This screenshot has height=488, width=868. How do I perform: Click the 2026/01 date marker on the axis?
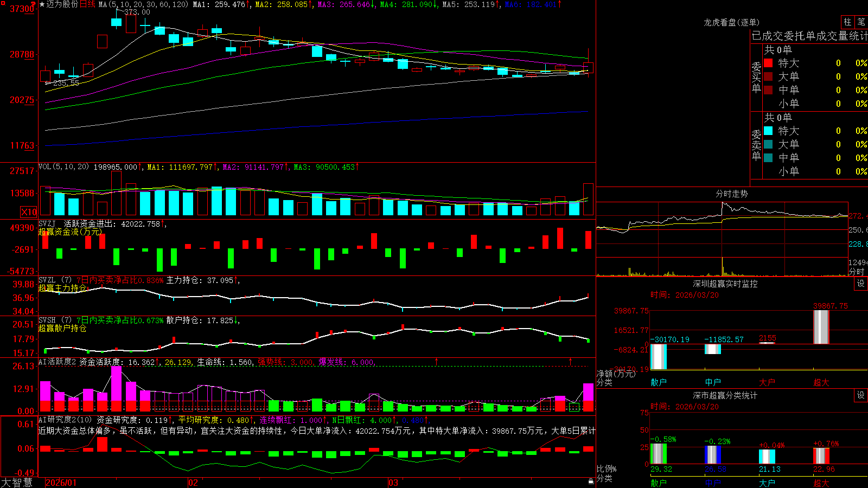coord(61,483)
